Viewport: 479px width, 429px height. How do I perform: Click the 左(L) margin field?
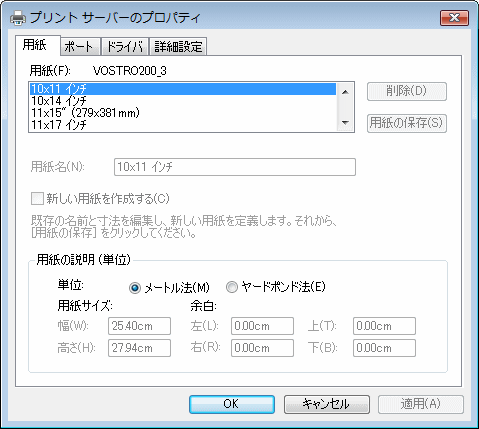262,326
